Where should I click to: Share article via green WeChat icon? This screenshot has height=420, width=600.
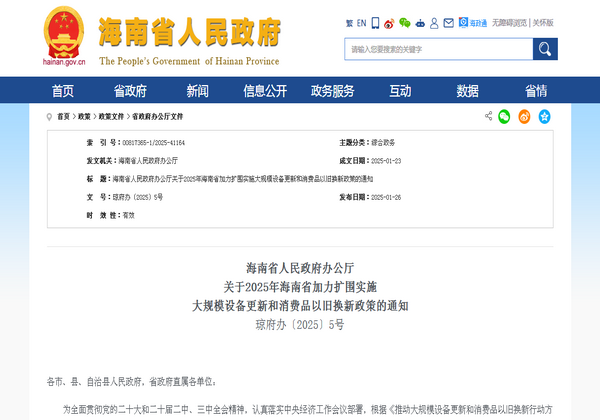pyautogui.click(x=505, y=117)
